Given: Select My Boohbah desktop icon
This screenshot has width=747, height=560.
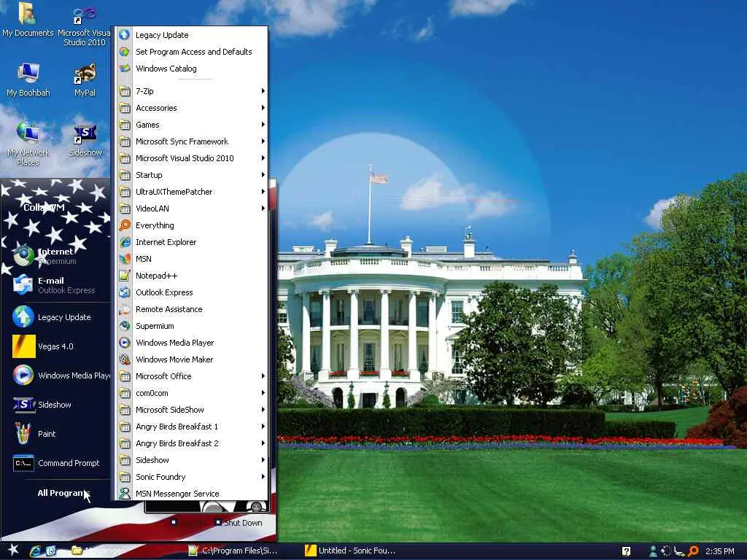Looking at the screenshot, I should pos(28,79).
